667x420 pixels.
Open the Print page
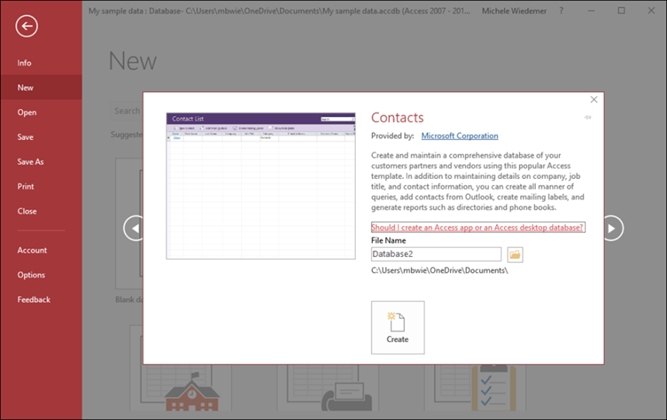point(26,186)
